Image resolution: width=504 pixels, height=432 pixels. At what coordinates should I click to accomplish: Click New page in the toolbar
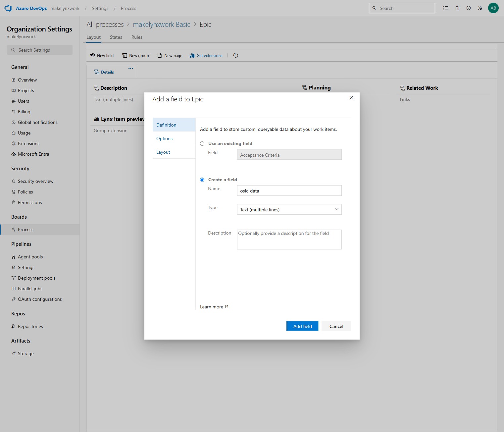click(170, 56)
